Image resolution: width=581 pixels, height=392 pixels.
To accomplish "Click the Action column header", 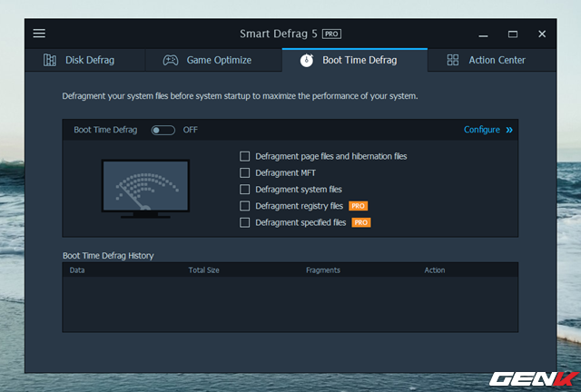I will 435,270.
